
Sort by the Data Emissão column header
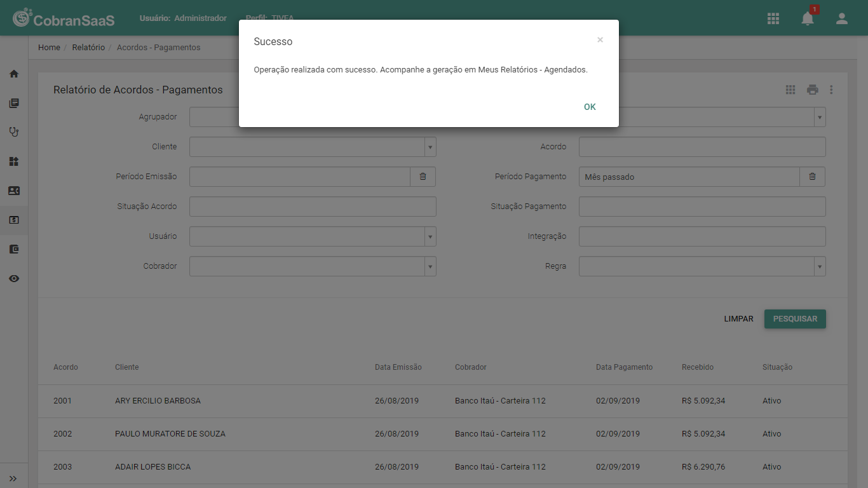(398, 367)
